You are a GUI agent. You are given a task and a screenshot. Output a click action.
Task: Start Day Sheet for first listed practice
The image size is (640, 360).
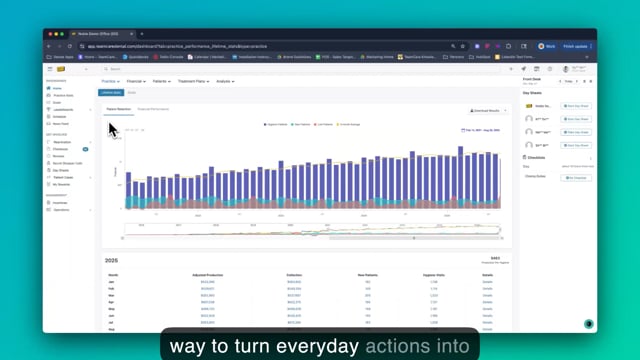[576, 106]
